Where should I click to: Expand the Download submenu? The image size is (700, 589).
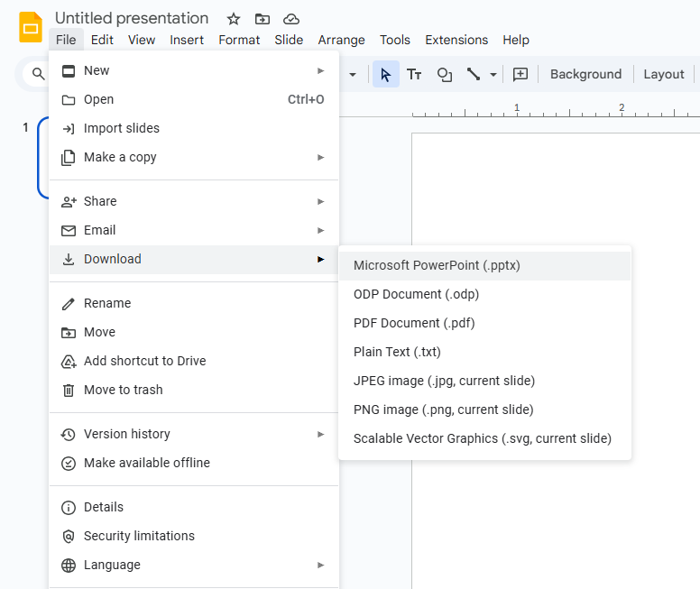[194, 259]
